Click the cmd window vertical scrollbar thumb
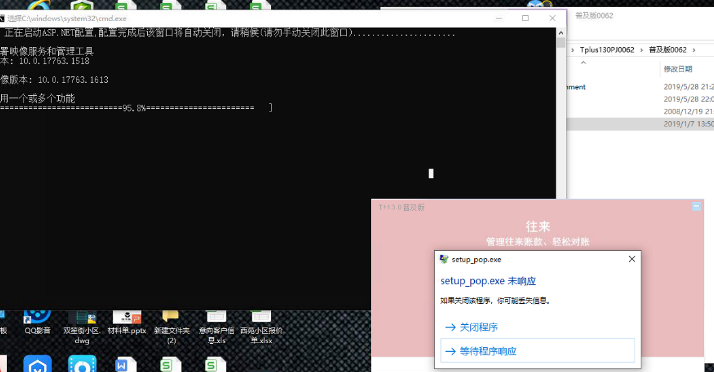 tap(561, 43)
